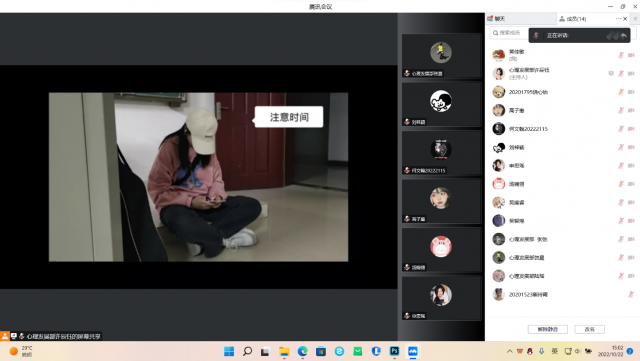Select member row 心理发展部 张勃
The height and width of the screenshot is (361, 640).
point(562,239)
